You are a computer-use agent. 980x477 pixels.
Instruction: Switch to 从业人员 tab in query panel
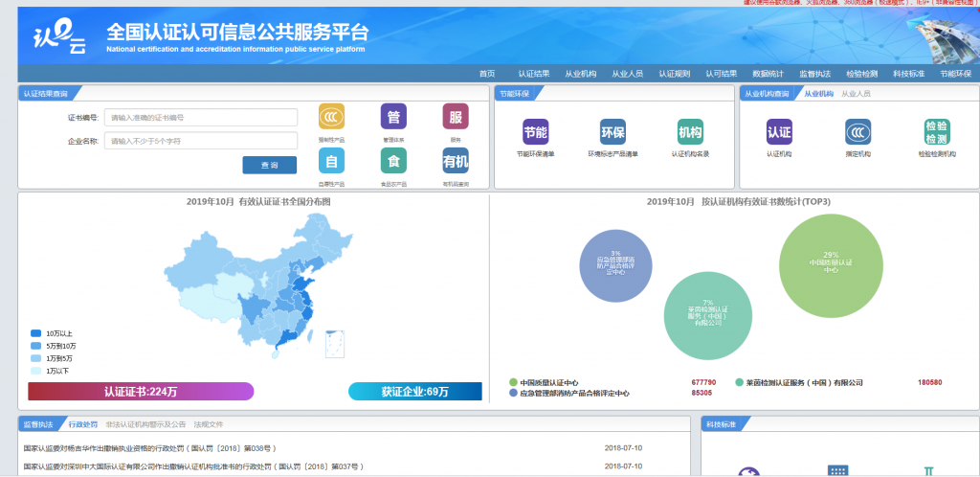[x=856, y=94]
